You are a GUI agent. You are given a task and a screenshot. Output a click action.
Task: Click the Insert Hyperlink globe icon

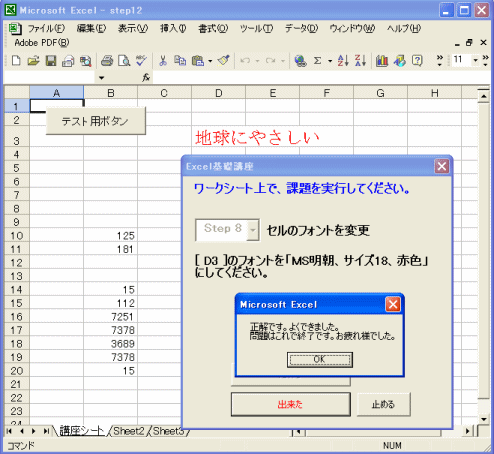point(300,61)
